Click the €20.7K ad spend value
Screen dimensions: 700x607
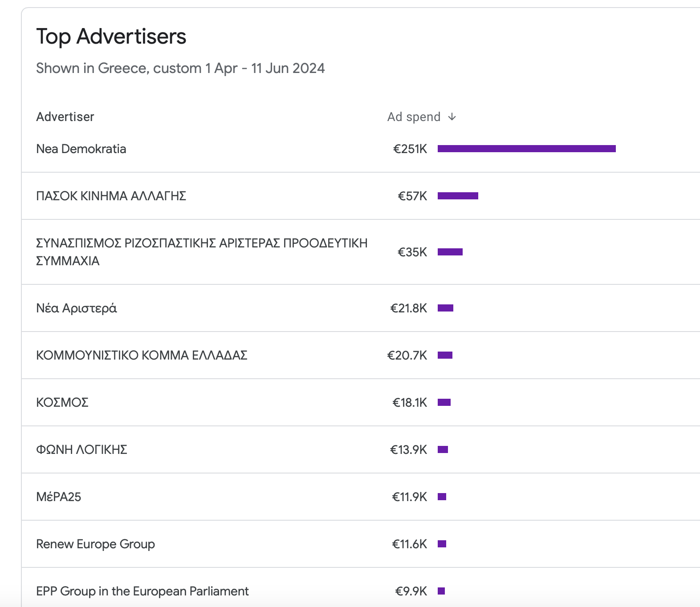(x=407, y=355)
